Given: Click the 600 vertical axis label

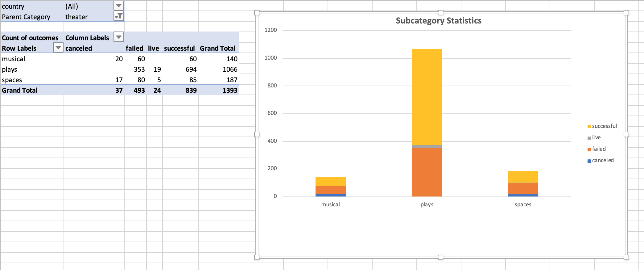Looking at the screenshot, I should (x=272, y=113).
